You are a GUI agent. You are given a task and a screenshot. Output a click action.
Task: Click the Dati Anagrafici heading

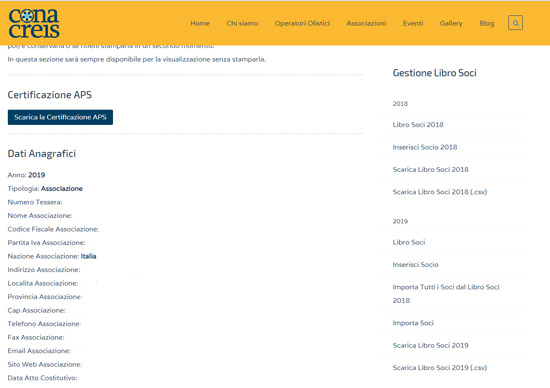point(42,154)
